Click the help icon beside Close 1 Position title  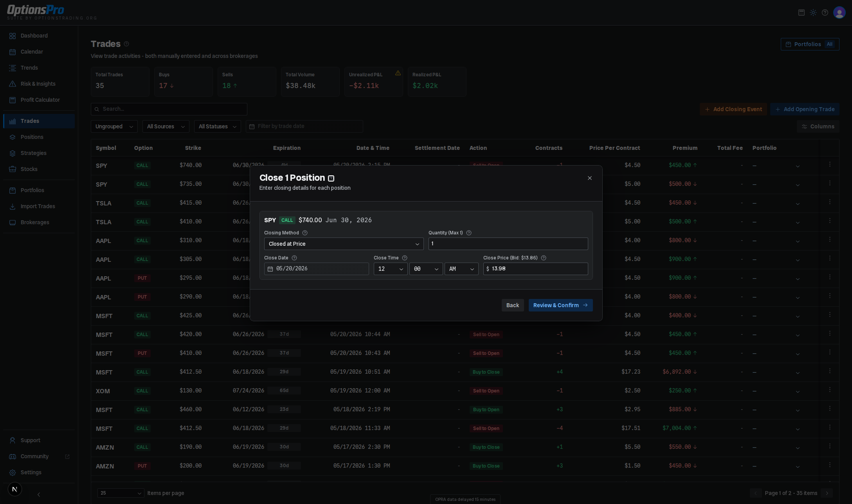click(331, 178)
